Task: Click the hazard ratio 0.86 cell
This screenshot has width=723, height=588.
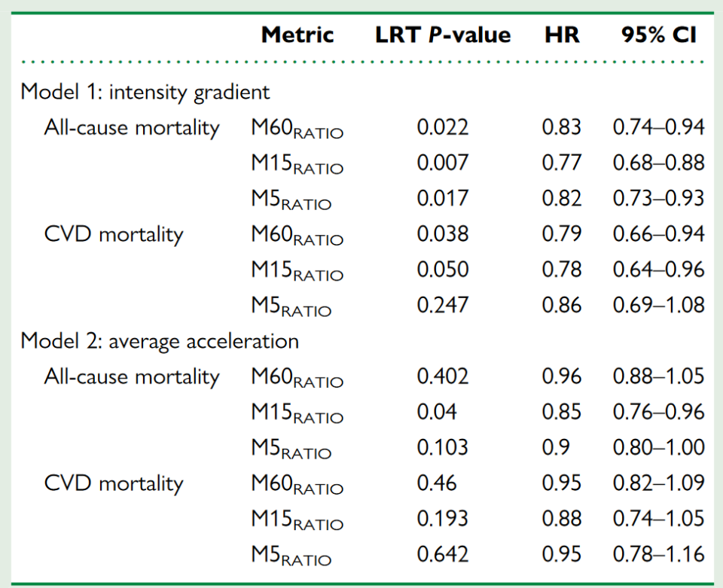Action: point(561,305)
